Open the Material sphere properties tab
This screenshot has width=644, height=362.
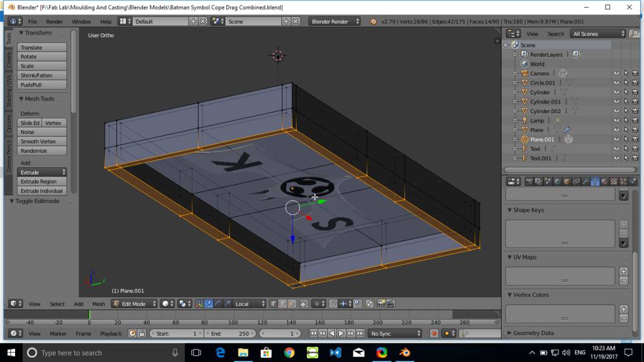[x=604, y=182]
